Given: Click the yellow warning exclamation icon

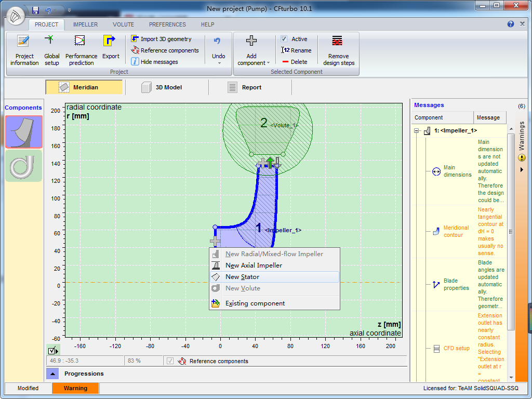Looking at the screenshot, I should coord(522,158).
